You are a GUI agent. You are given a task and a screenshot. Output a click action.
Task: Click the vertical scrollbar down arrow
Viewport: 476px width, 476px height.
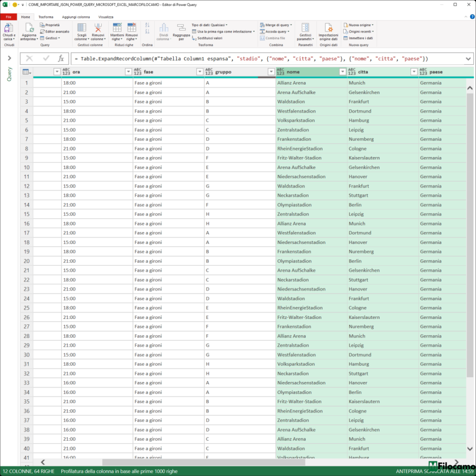tap(470, 449)
